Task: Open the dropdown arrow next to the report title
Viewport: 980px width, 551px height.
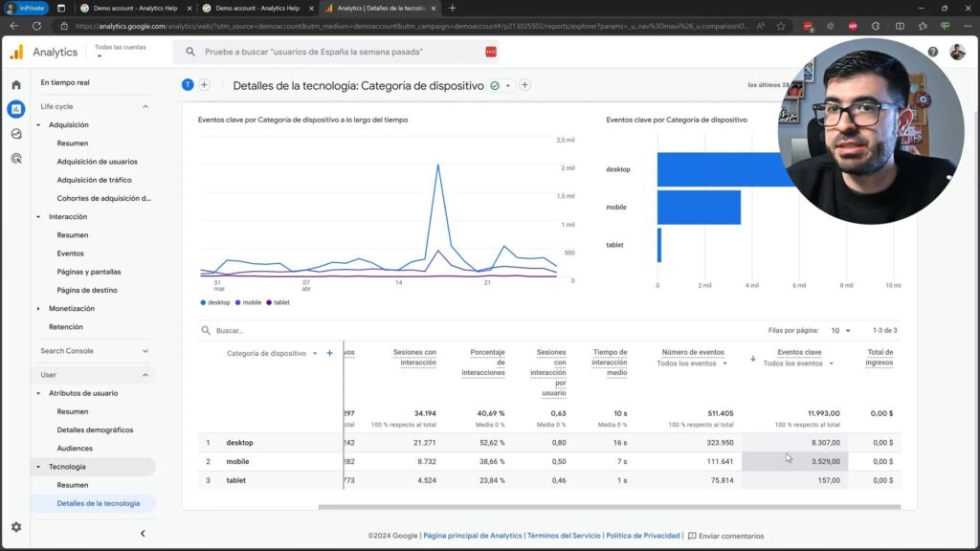Action: tap(508, 85)
